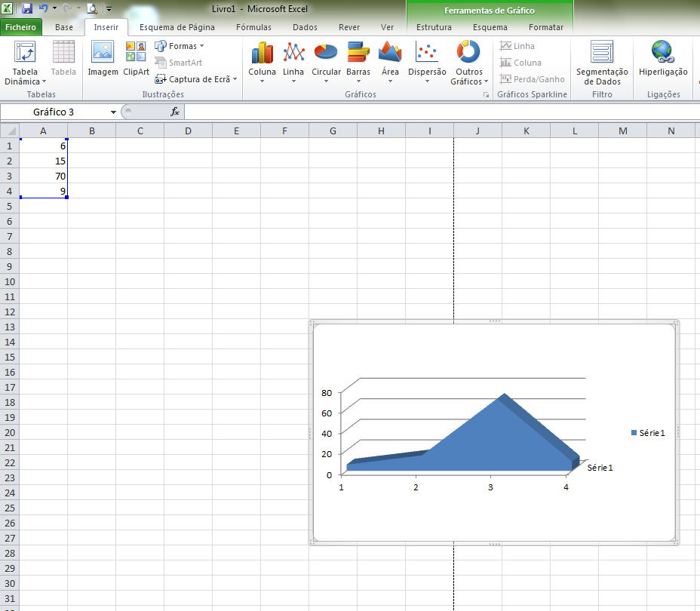Open the Fórmulas ribbon tab
This screenshot has width=700, height=611.
[x=253, y=27]
